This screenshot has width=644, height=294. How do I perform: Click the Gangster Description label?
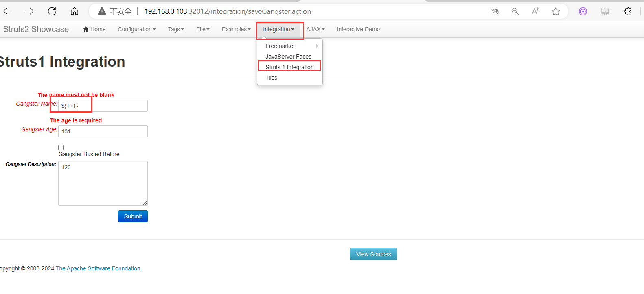(x=31, y=164)
